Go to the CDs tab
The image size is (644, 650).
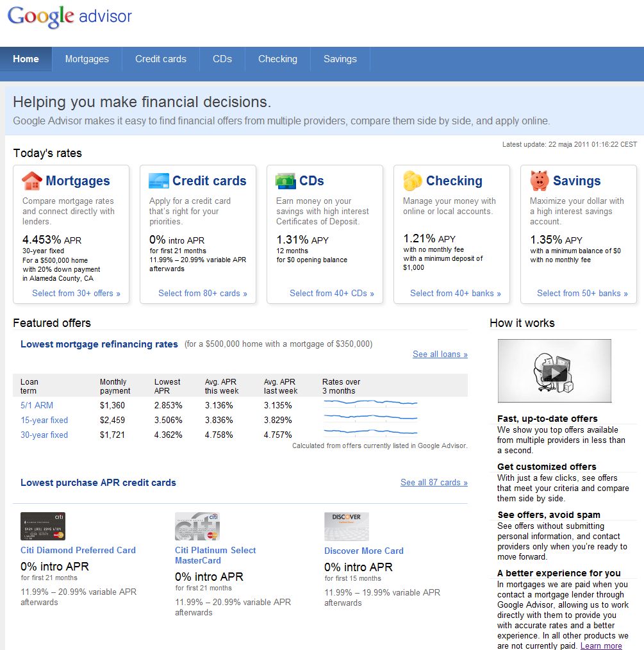pyautogui.click(x=222, y=59)
